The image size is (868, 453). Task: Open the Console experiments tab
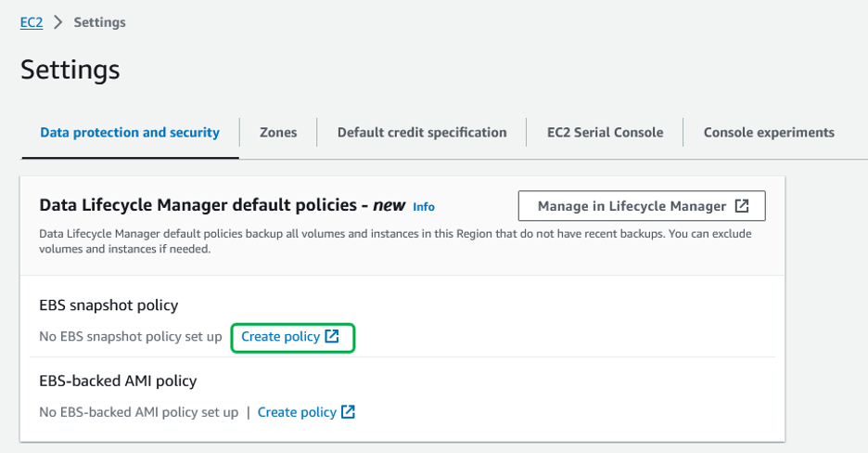point(769,133)
